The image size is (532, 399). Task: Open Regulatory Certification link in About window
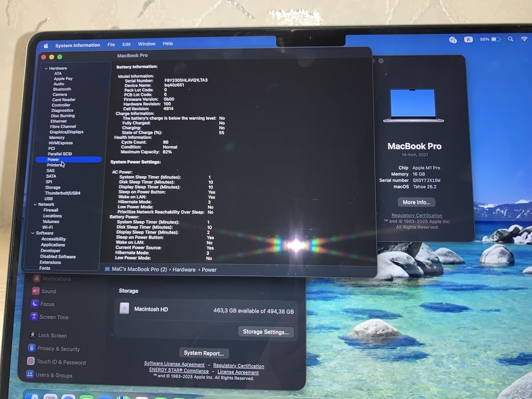pyautogui.click(x=417, y=215)
